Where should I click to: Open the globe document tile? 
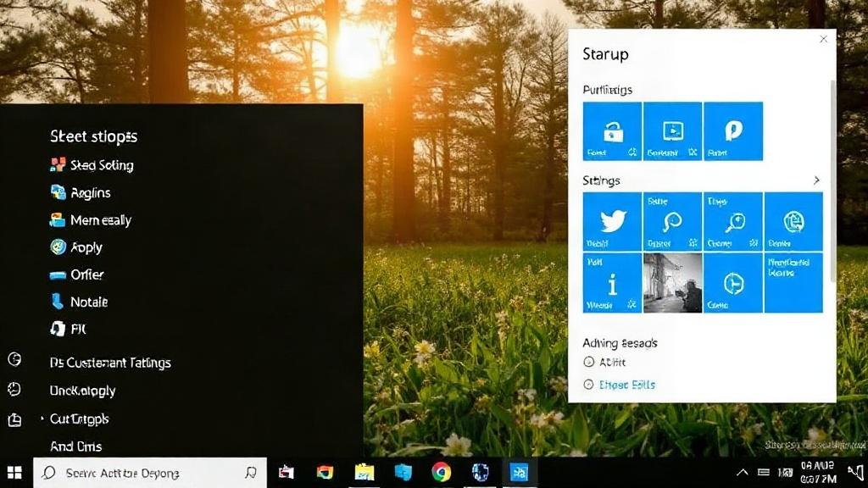(x=793, y=221)
